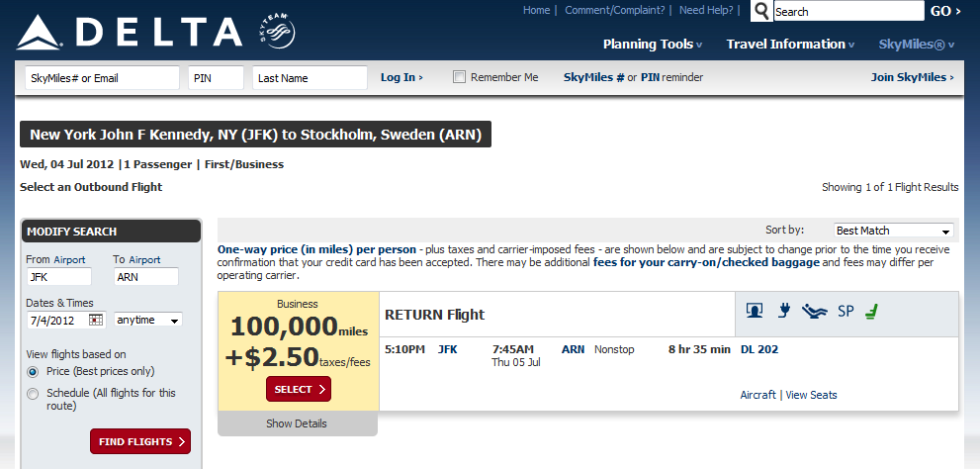
Task: Click the View Seats link
Action: coord(811,395)
